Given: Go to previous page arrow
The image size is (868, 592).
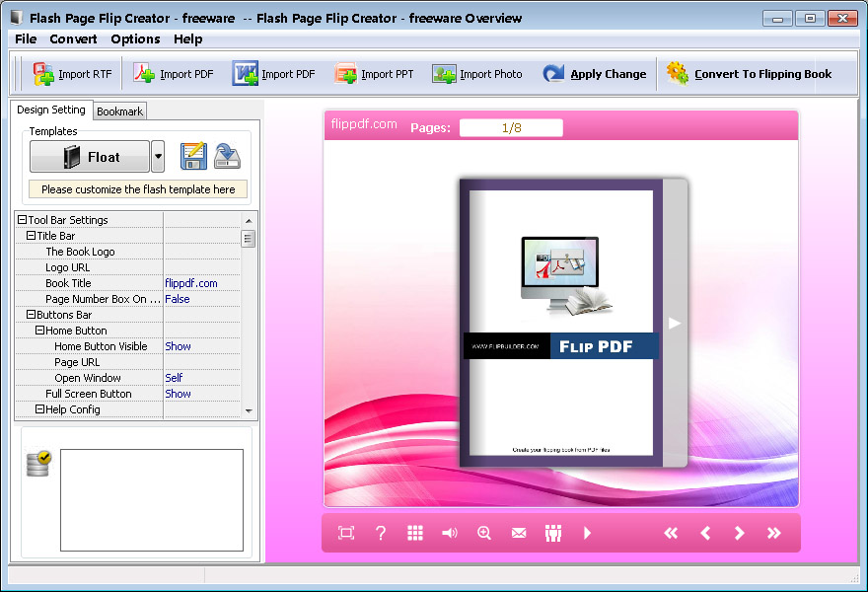Looking at the screenshot, I should [x=705, y=533].
